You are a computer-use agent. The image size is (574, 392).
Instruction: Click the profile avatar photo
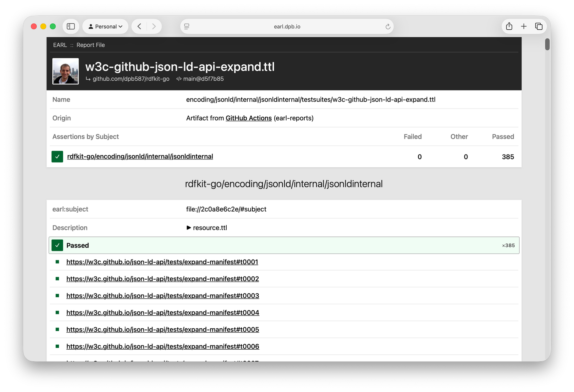click(x=65, y=71)
